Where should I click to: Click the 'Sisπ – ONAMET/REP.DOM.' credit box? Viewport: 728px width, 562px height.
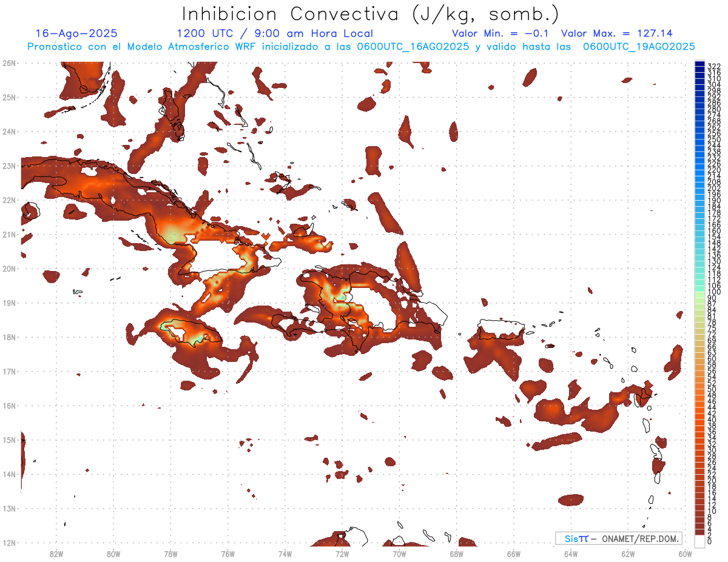[619, 538]
